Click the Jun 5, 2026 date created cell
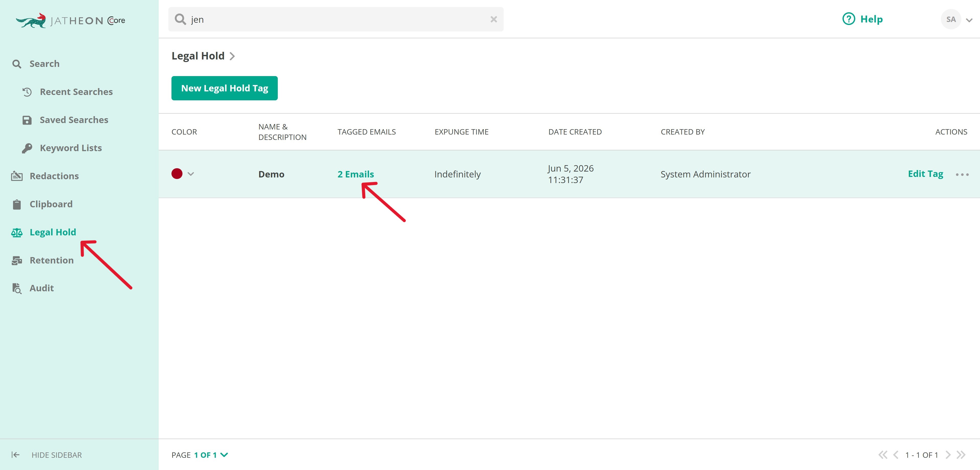 point(571,174)
